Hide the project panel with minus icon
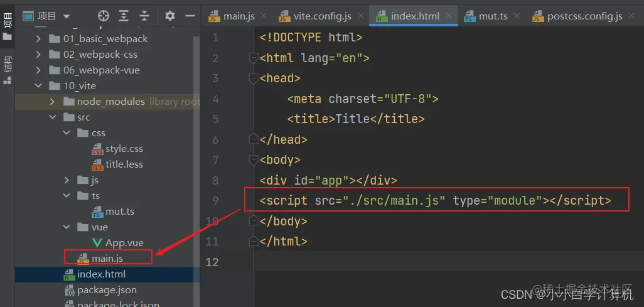This screenshot has height=307, width=644. pyautogui.click(x=190, y=16)
